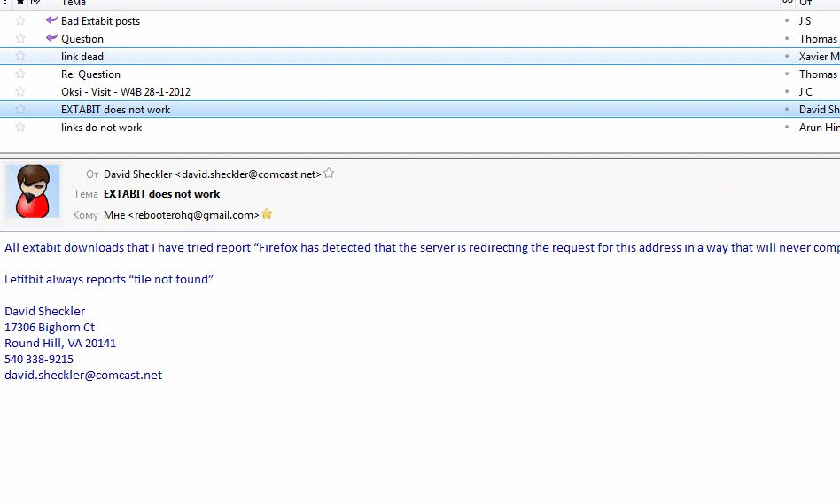Toggle read status dot for "Re: Question" row
Screen dimensions: 840x504
point(787,74)
